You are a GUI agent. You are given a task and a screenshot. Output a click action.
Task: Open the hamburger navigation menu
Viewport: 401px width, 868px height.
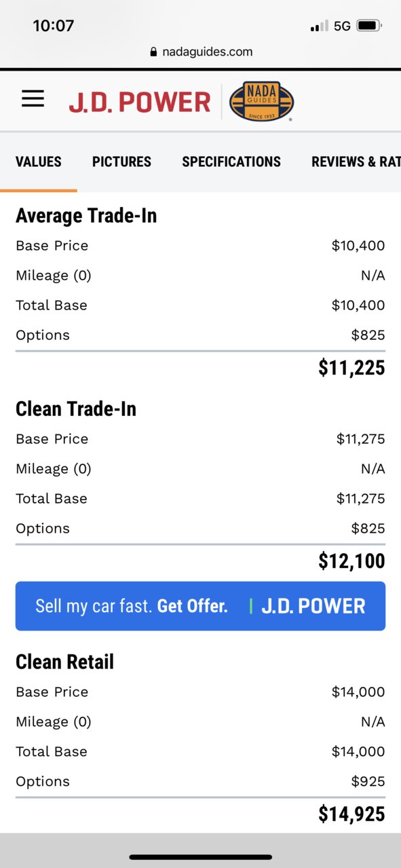pyautogui.click(x=33, y=100)
